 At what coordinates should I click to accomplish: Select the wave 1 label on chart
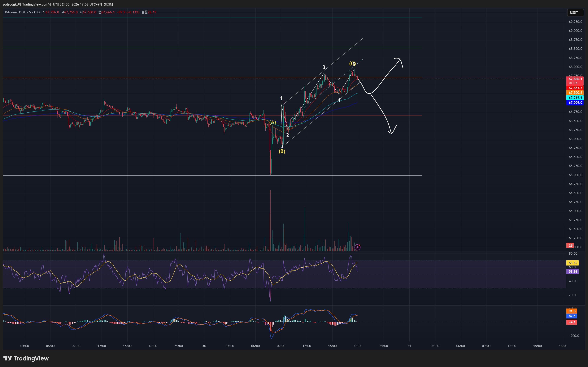[x=281, y=98]
